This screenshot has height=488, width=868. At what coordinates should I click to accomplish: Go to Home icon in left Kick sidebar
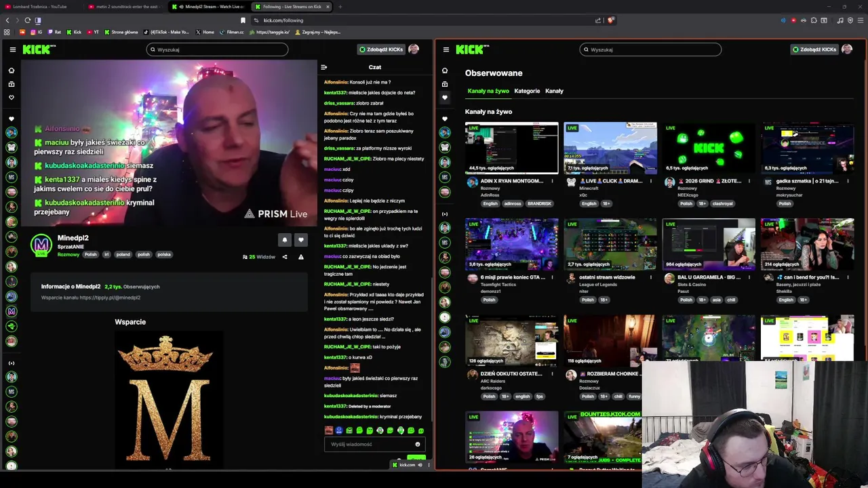pos(11,70)
